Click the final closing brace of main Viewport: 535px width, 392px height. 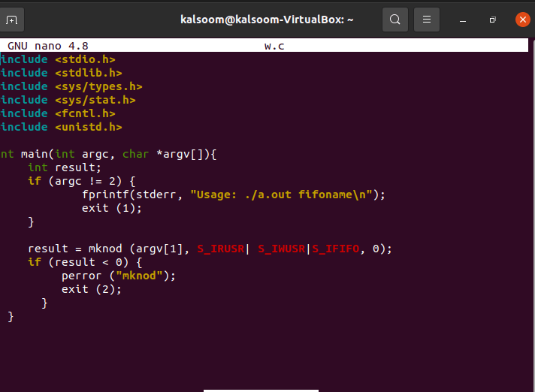pos(11,317)
